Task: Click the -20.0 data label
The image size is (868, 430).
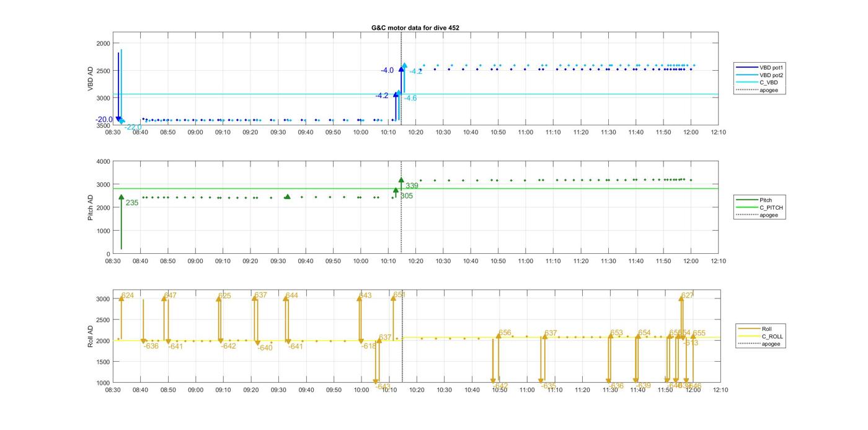Action: [104, 120]
